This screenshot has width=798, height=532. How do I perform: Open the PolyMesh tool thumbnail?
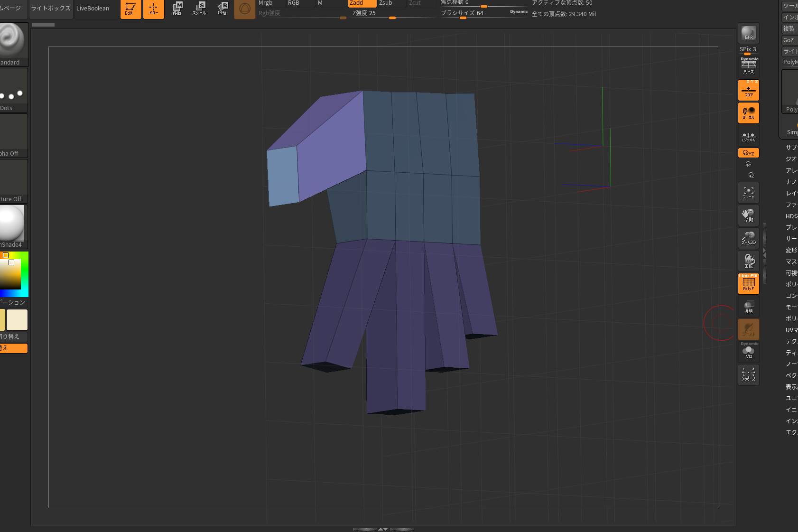(790, 92)
